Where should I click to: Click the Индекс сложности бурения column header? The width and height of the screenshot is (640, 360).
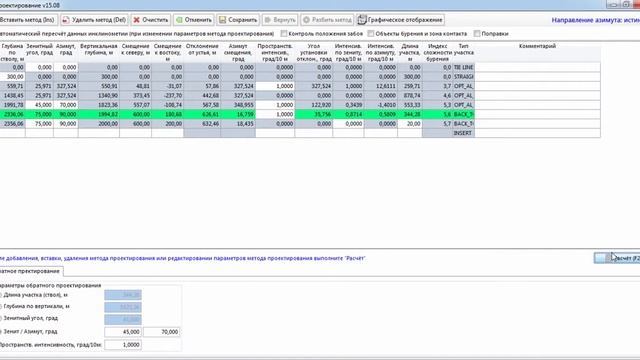click(x=438, y=52)
